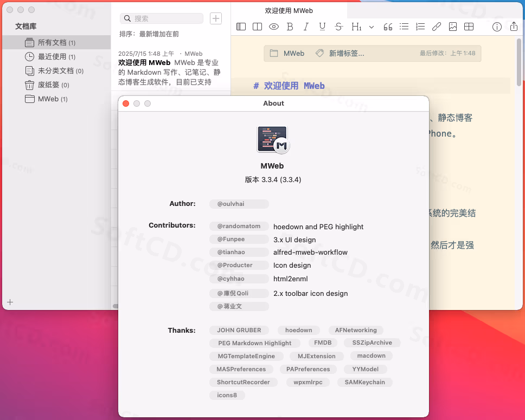Select 最近使用 in the library sidebar
This screenshot has height=420, width=525.
[56, 56]
